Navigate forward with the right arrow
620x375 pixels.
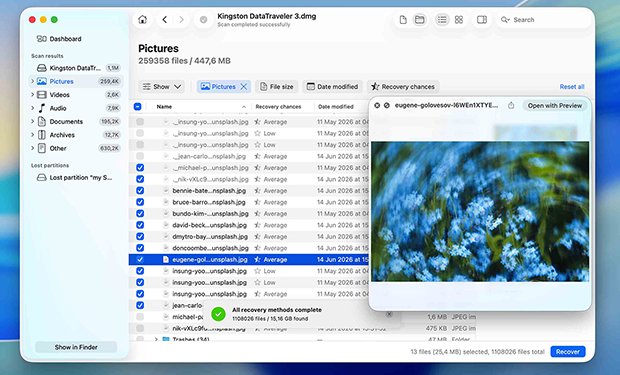coord(181,19)
